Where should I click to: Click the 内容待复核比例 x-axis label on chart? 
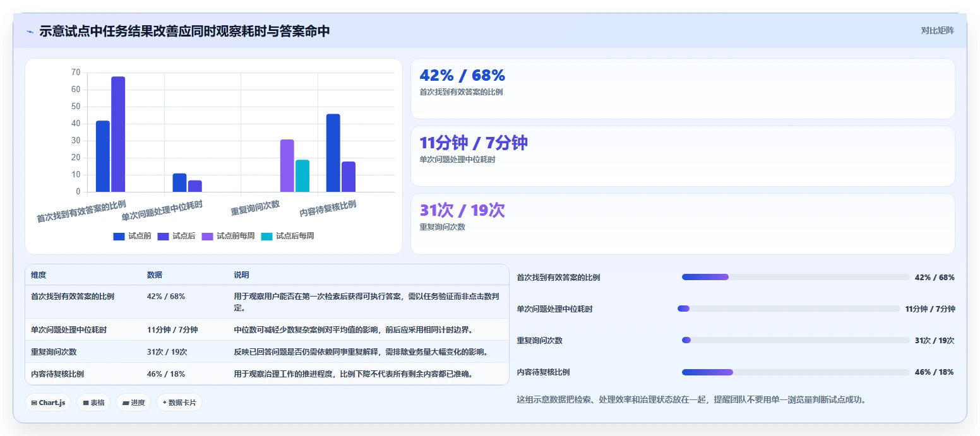pyautogui.click(x=328, y=208)
